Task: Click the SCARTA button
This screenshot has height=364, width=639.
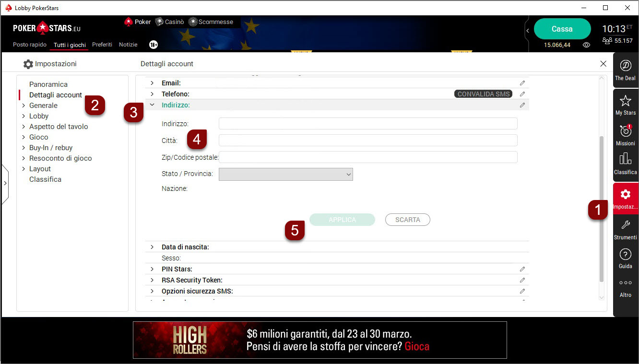Action: coord(407,220)
